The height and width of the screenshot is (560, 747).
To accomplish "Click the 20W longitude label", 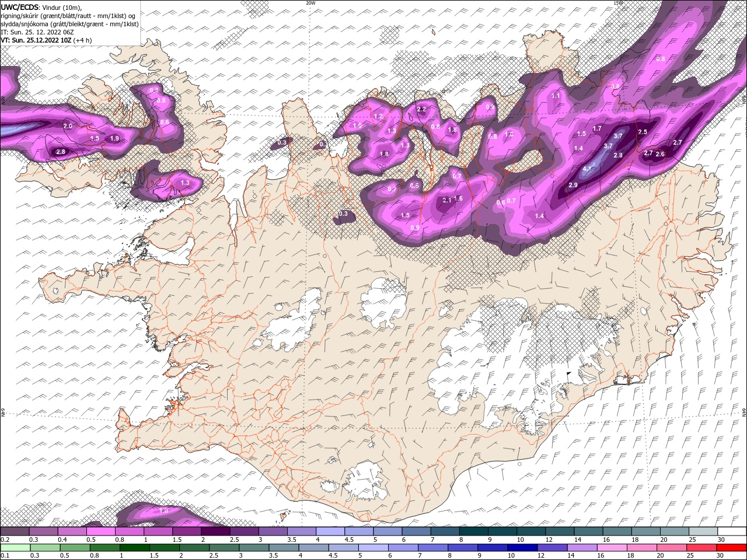I will (x=310, y=3).
